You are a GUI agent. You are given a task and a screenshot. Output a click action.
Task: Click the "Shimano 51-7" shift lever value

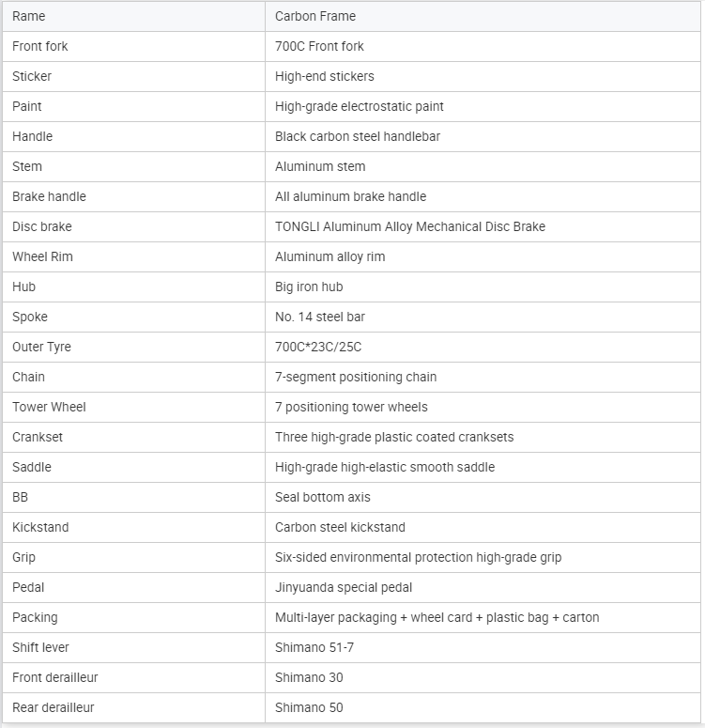[x=314, y=647]
